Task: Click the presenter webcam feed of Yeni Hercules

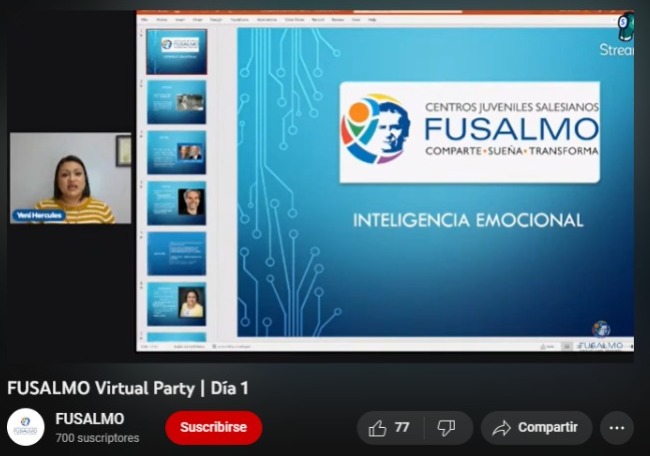Action: (x=70, y=180)
